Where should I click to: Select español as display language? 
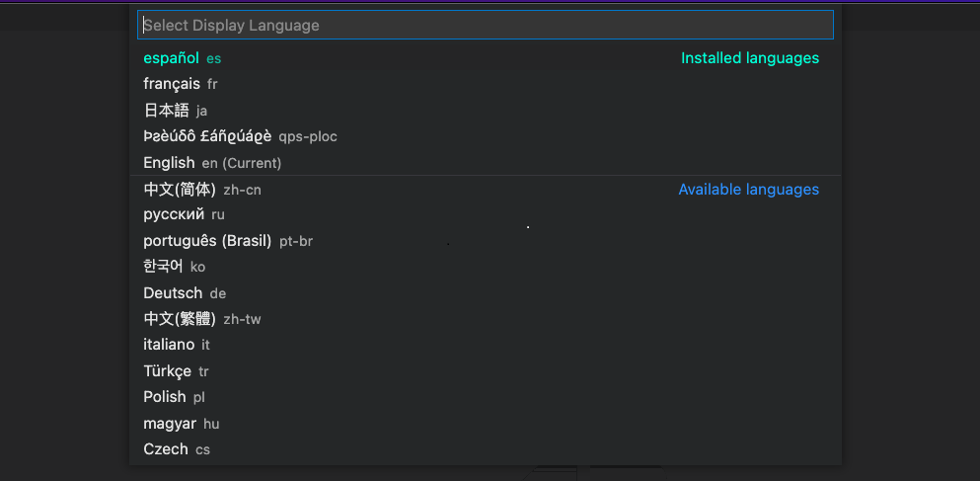click(x=171, y=58)
